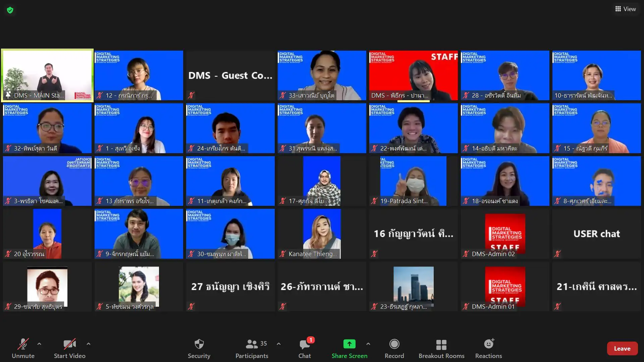
Task: Click the Share Screen icon
Action: [349, 344]
